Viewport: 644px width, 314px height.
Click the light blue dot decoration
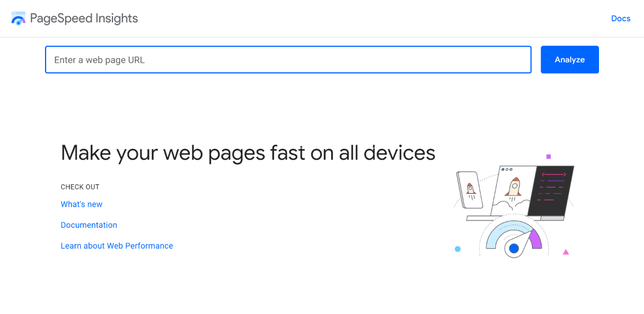(x=458, y=249)
